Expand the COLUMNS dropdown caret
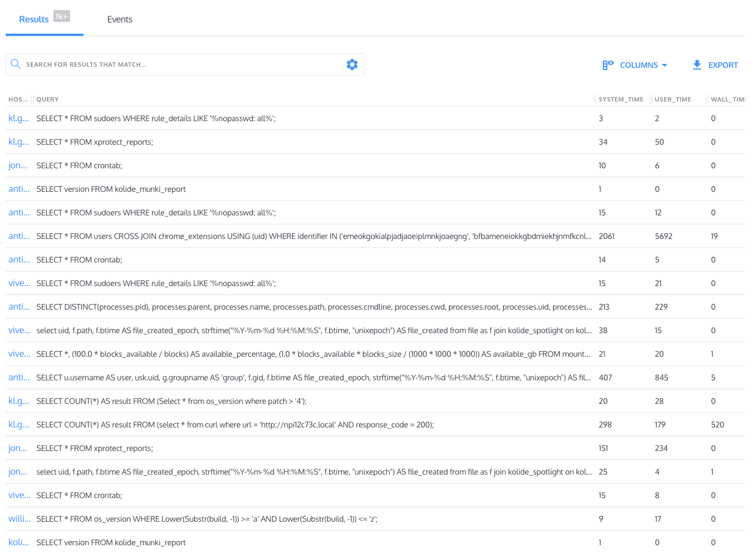This screenshot has height=552, width=756. pos(665,65)
